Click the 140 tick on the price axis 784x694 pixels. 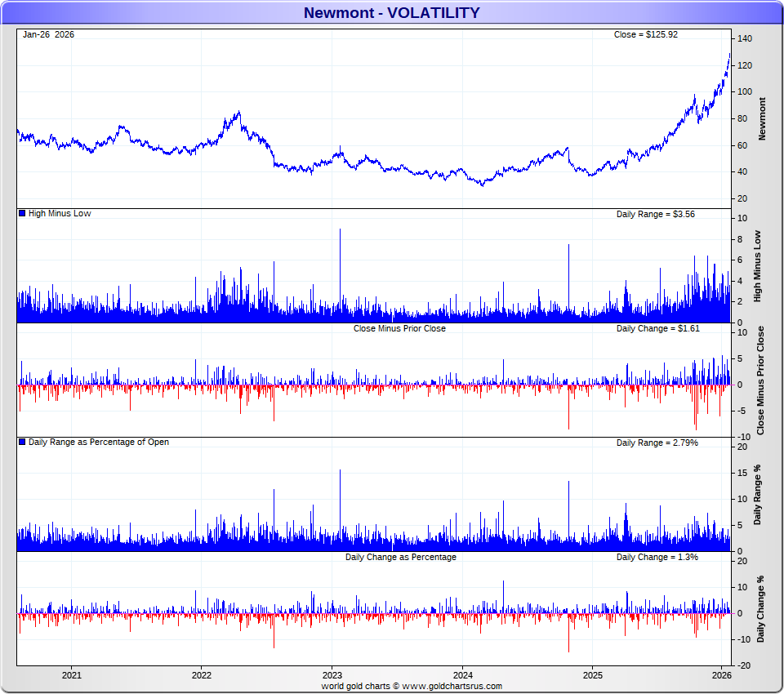click(x=744, y=39)
